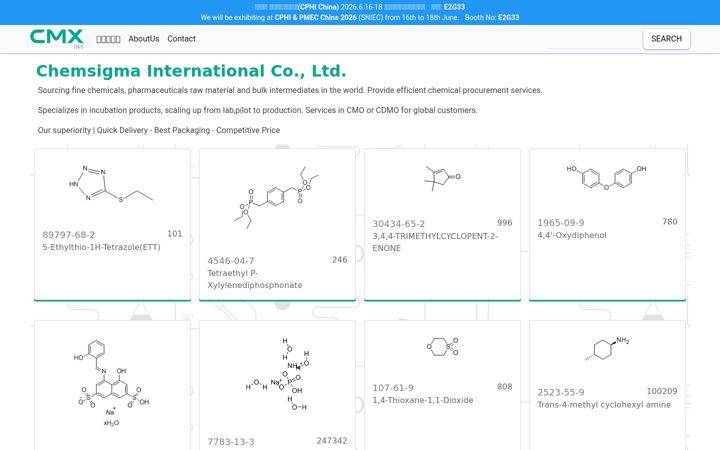Click product number 246 on the diphosphonate card
This screenshot has height=450, width=720.
click(340, 260)
